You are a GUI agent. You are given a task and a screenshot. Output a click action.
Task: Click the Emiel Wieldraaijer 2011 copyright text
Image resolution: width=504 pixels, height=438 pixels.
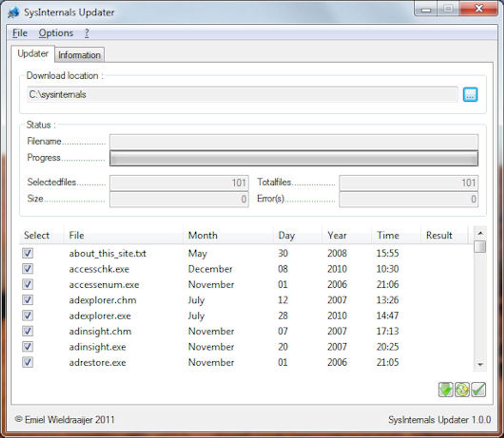(65, 420)
